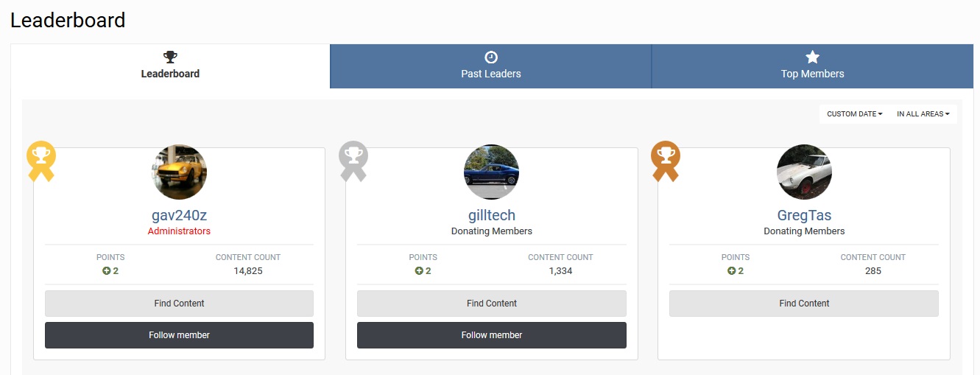Click the gold trophy ribbon badge
The image size is (980, 375).
click(40, 161)
